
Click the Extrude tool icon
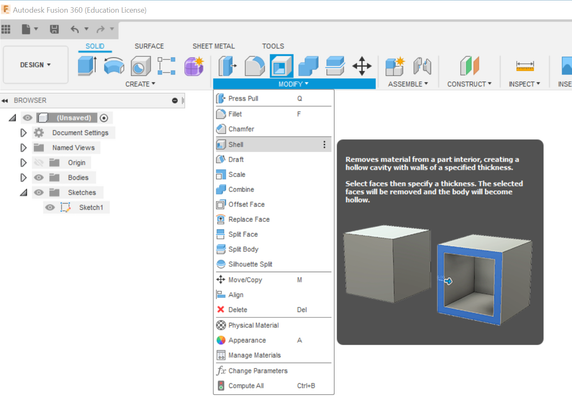pos(87,66)
